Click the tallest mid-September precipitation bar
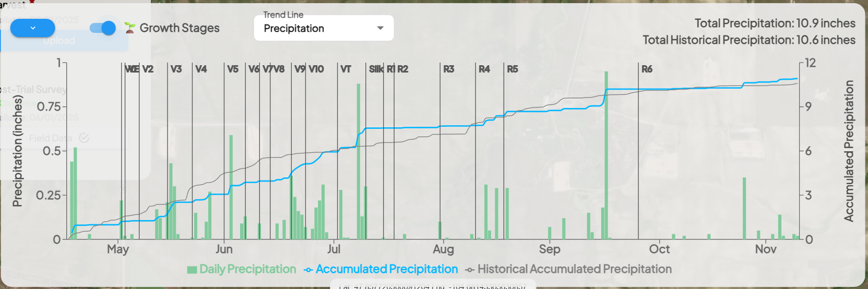 [x=606, y=156]
